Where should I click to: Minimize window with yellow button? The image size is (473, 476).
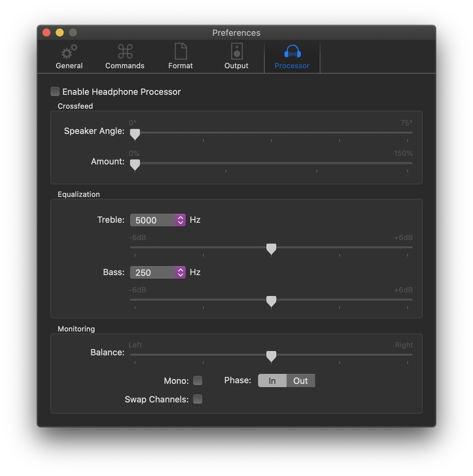(x=60, y=32)
